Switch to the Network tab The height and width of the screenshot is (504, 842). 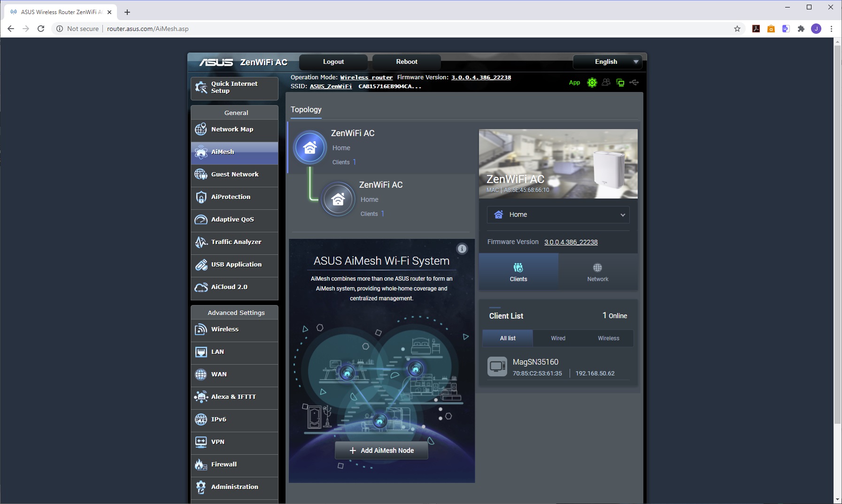597,272
